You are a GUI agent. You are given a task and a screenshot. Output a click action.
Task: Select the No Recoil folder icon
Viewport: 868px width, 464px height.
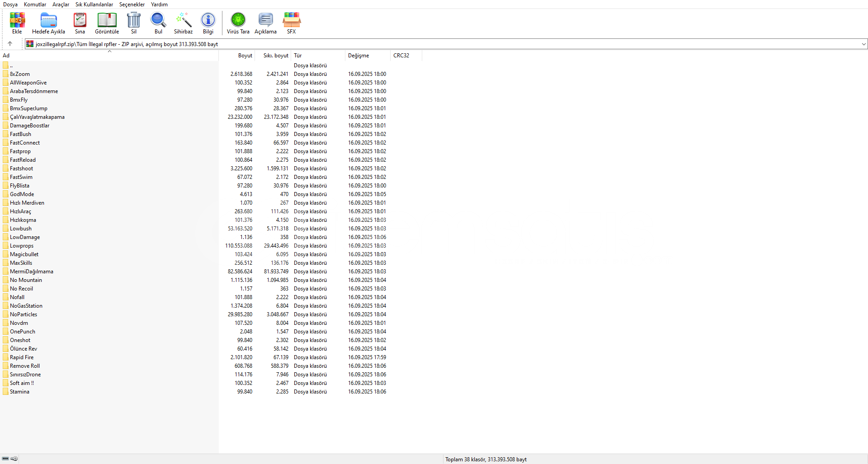click(x=5, y=289)
